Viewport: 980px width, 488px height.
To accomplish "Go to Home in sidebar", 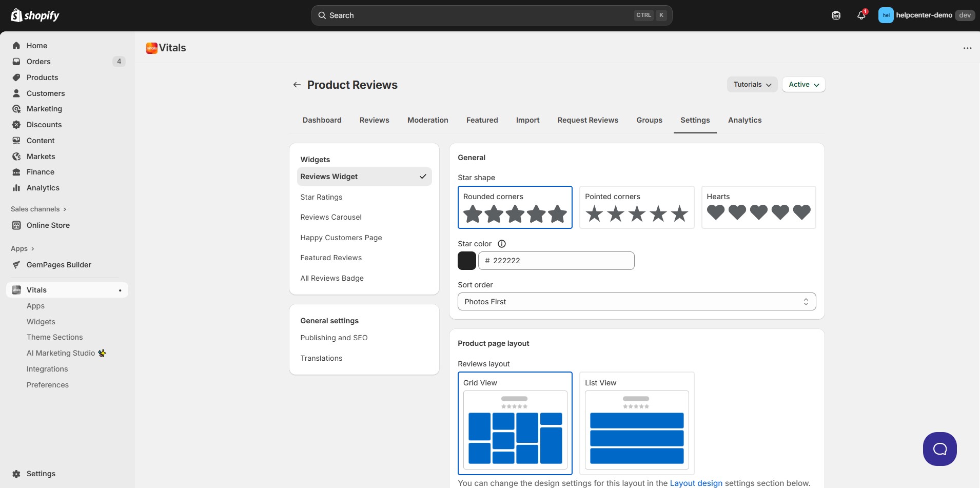I will point(37,46).
